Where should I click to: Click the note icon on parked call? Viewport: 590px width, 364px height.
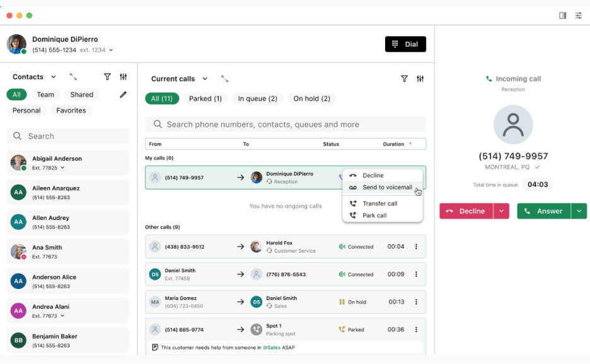tap(154, 347)
